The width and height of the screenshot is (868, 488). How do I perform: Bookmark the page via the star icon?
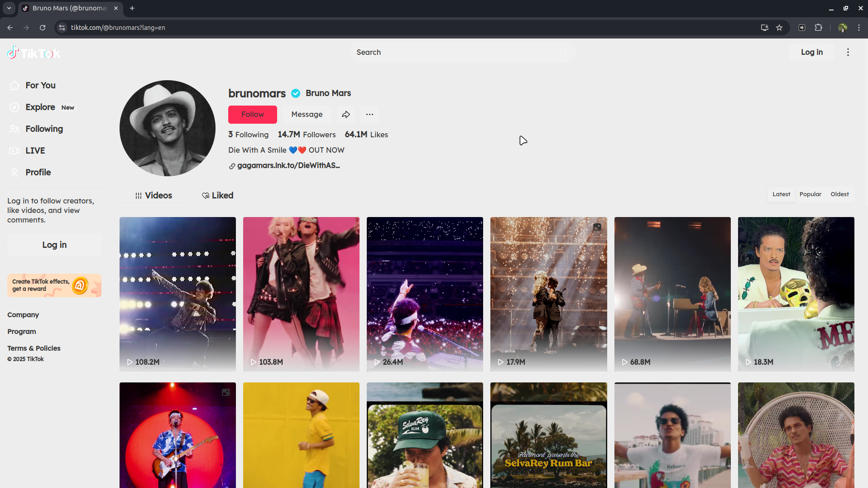point(780,28)
